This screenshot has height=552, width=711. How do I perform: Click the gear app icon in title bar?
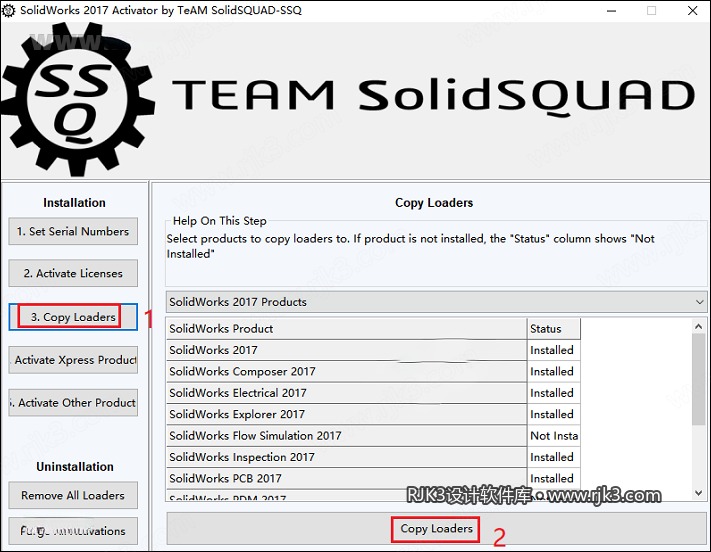coord(9,10)
